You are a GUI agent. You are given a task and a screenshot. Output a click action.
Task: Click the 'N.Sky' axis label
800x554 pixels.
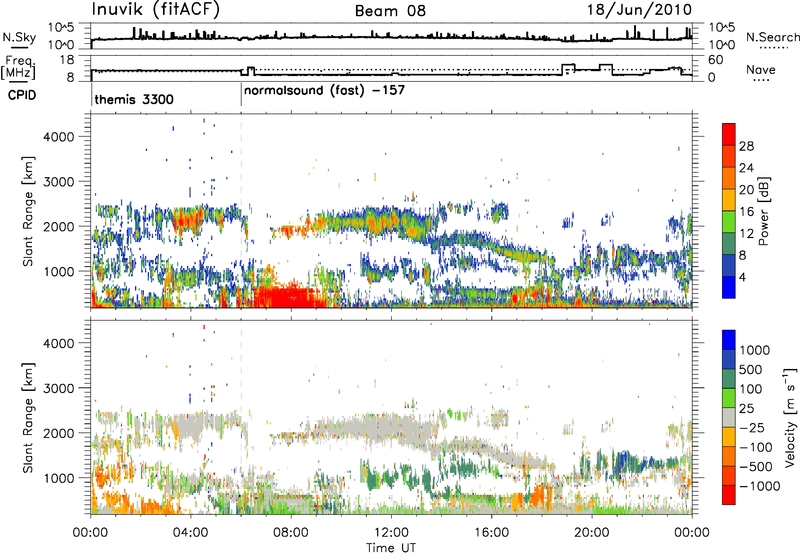click(19, 37)
